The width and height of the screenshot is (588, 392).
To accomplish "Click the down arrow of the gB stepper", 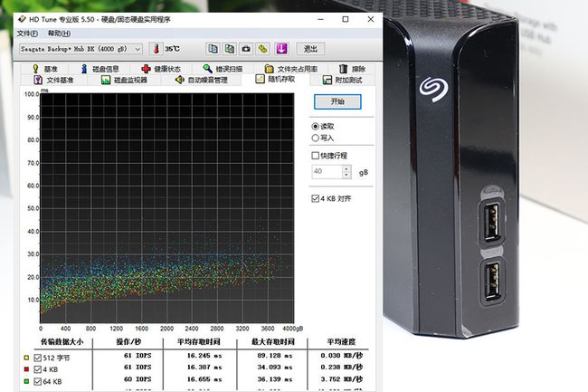I will [346, 176].
